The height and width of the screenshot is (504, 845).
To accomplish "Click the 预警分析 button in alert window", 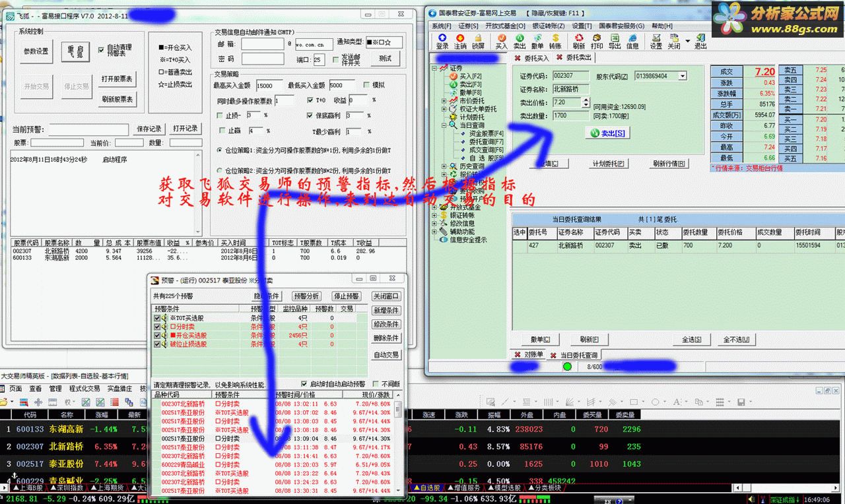I will tap(306, 296).
